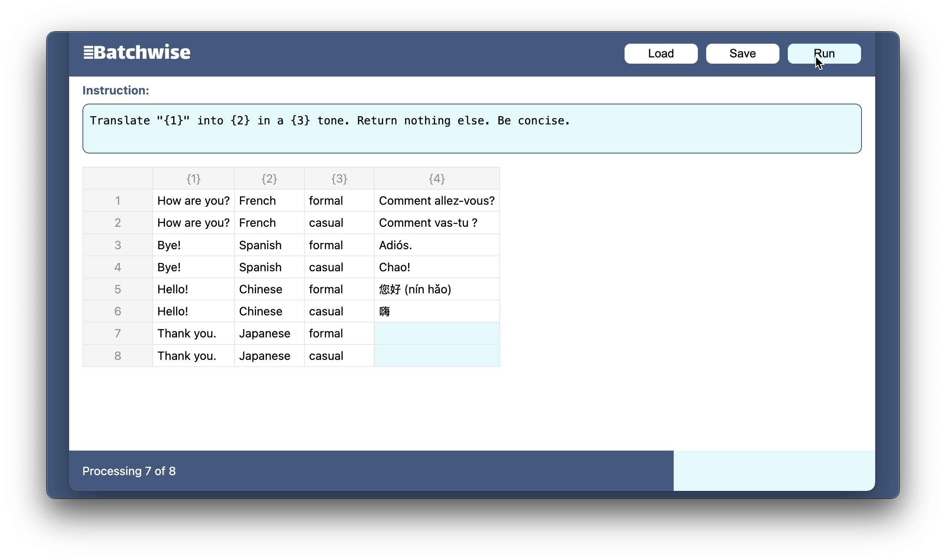Select the {1} column header
The image size is (946, 560).
click(x=193, y=179)
